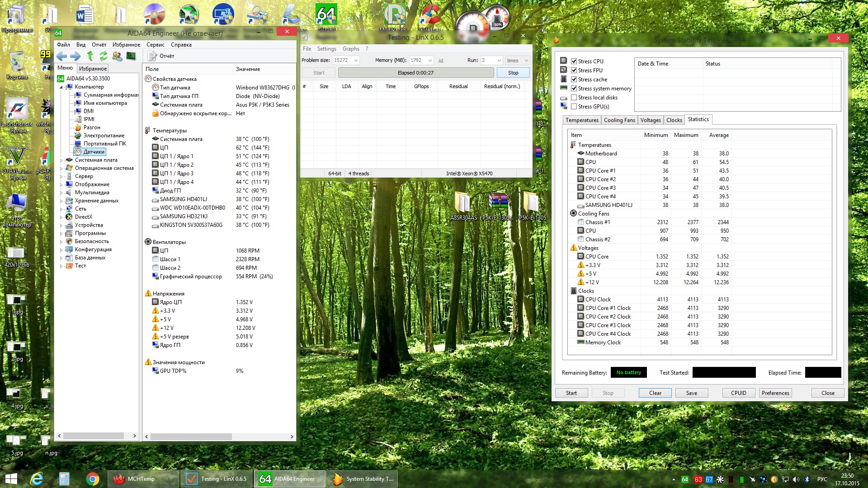Open the Problem size dropdown in LinX

pos(356,61)
